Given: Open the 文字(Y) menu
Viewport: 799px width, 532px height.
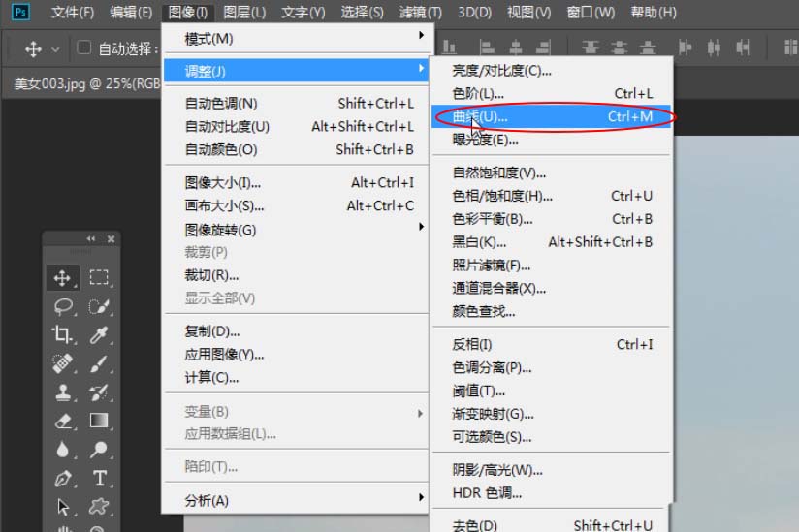Looking at the screenshot, I should [304, 12].
